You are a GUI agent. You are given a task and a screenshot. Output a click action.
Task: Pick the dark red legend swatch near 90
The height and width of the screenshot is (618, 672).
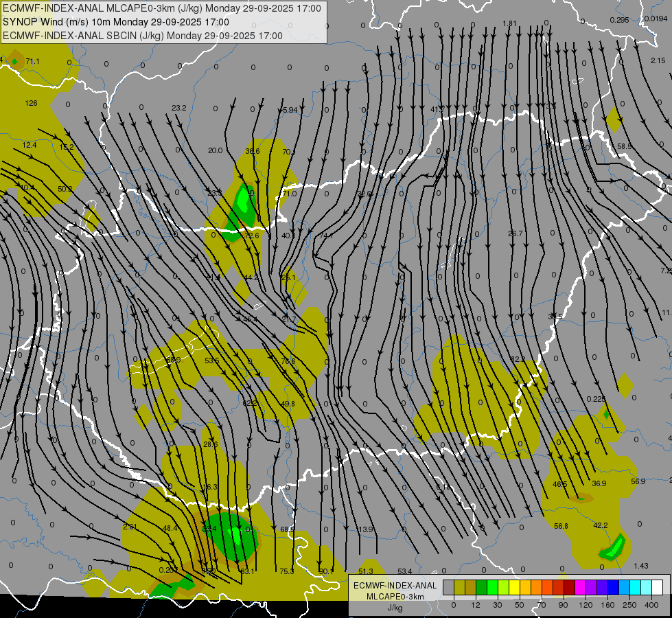click(570, 587)
